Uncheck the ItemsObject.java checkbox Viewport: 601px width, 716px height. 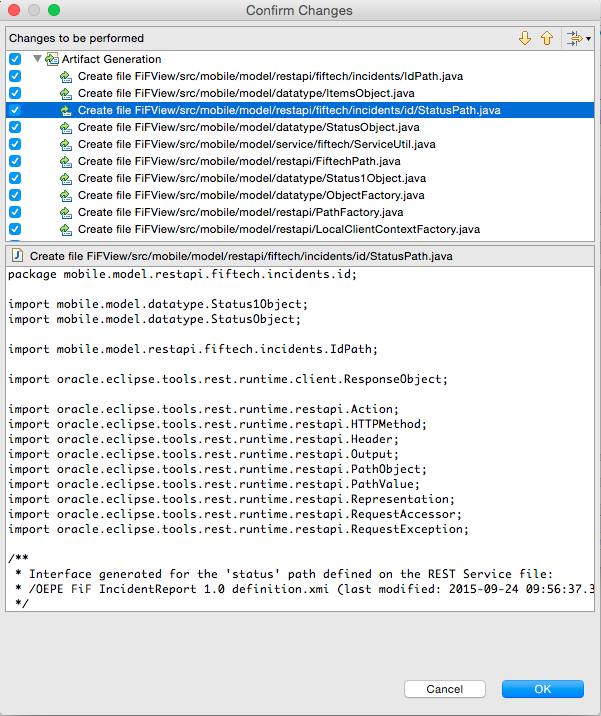pos(15,93)
